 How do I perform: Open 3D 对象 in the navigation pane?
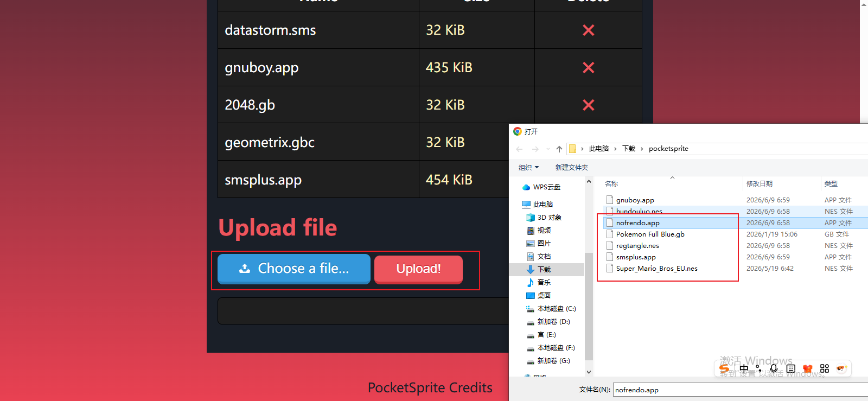point(544,218)
